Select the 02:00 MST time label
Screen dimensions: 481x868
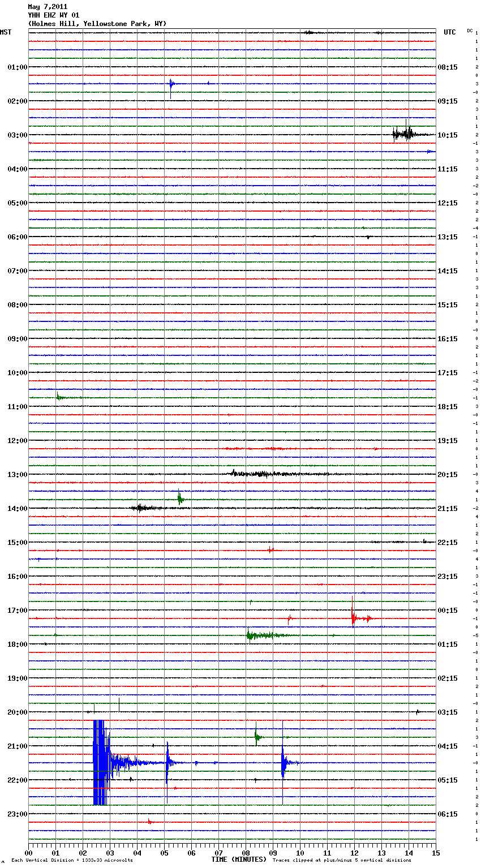pos(18,101)
